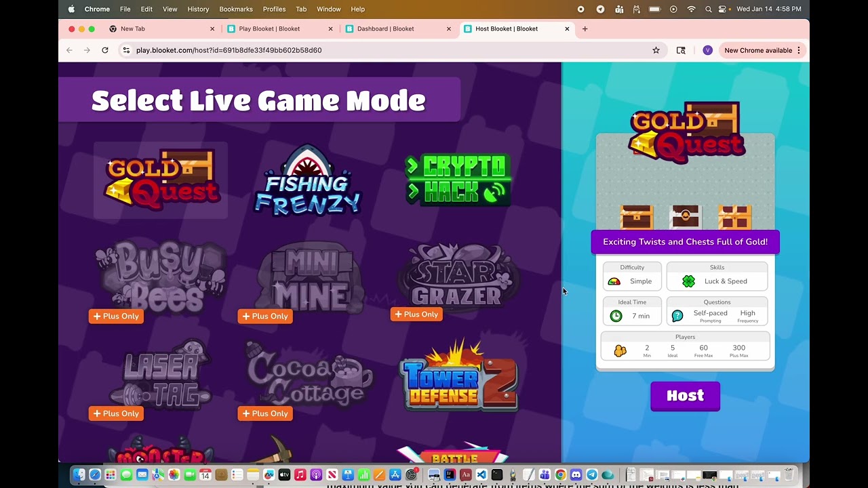Screen dimensions: 868x488
Task: Close the Dashboard Blooket tab
Action: [x=448, y=28]
